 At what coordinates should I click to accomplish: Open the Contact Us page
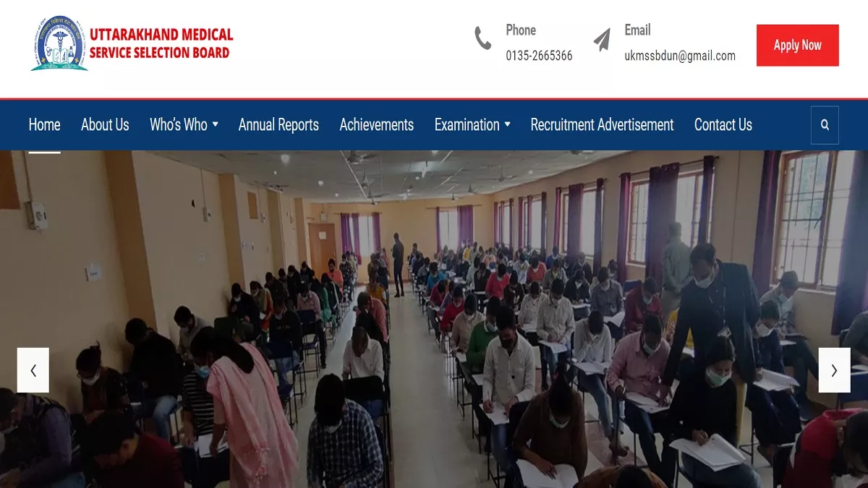723,124
